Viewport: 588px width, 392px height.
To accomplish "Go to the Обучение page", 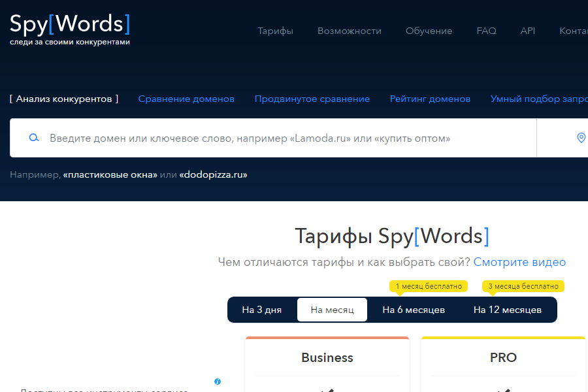I will (429, 31).
